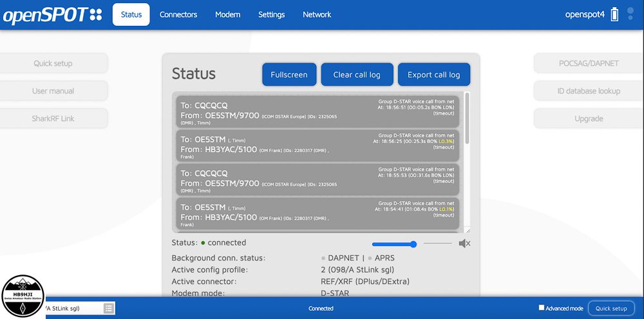
Task: Click the call log scrollbar
Action: [467, 119]
